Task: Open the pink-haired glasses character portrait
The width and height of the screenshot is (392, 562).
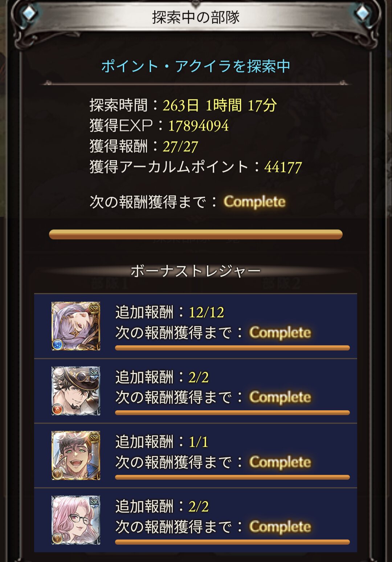Action: pos(76,520)
